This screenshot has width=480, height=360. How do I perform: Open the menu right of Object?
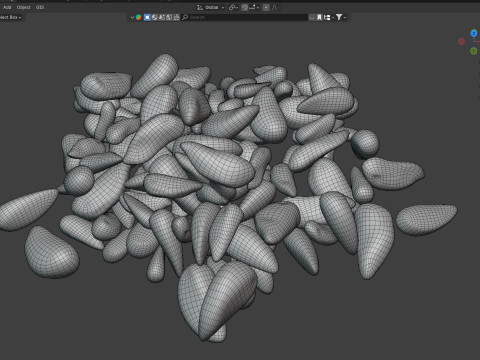point(40,7)
